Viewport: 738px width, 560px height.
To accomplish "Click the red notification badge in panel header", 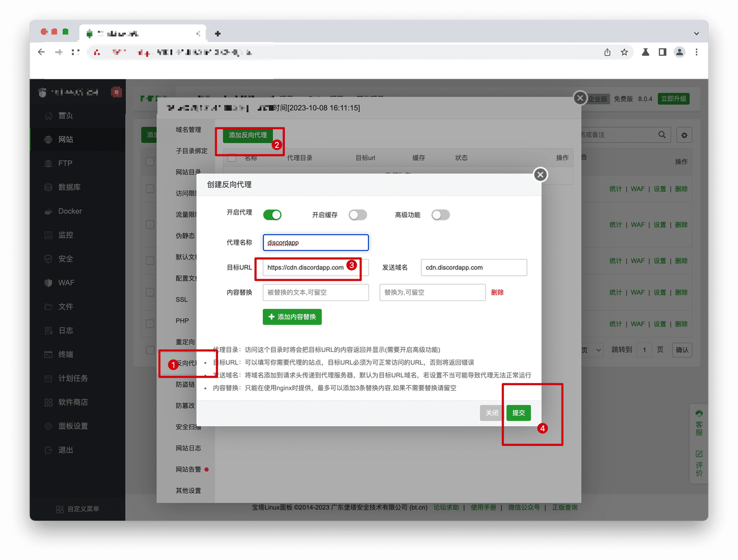I will pyautogui.click(x=116, y=92).
